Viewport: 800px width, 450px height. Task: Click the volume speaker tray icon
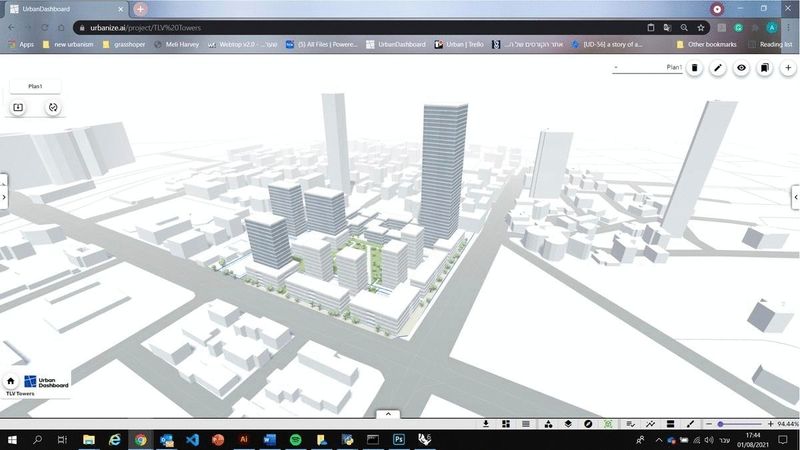pos(709,440)
